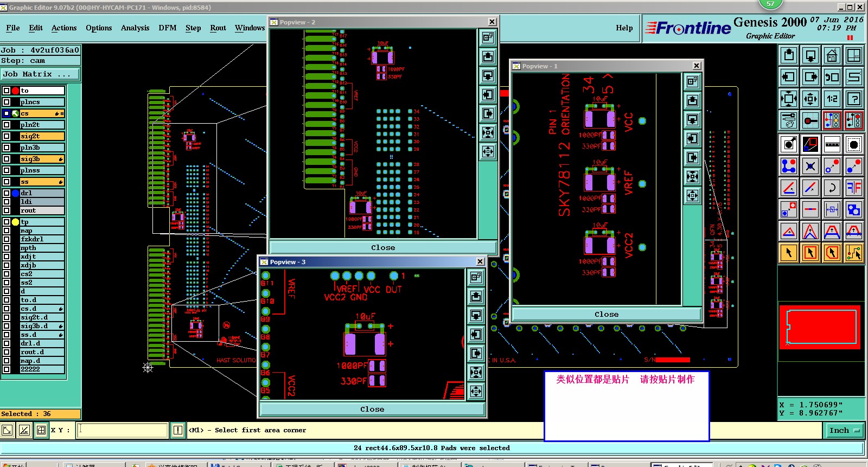The width and height of the screenshot is (868, 467).
Task: Toggle the 'ss' layer checkbox
Action: click(x=7, y=182)
